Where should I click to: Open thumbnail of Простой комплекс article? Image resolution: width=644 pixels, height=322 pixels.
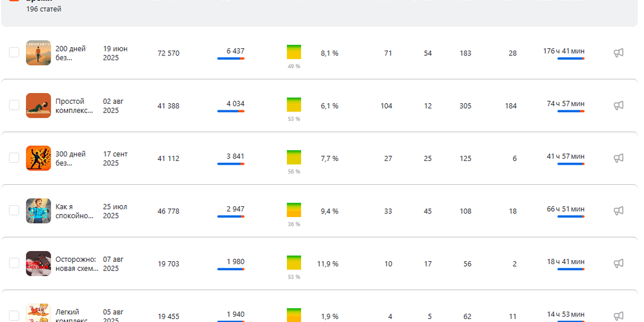point(39,106)
